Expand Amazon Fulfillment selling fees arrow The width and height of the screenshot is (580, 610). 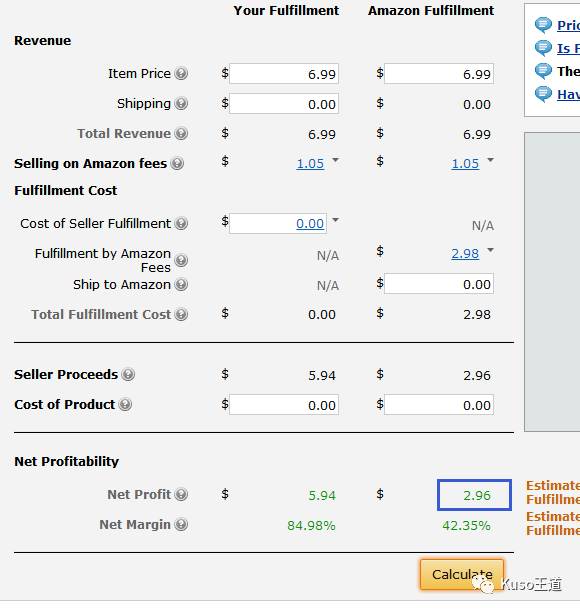491,160
